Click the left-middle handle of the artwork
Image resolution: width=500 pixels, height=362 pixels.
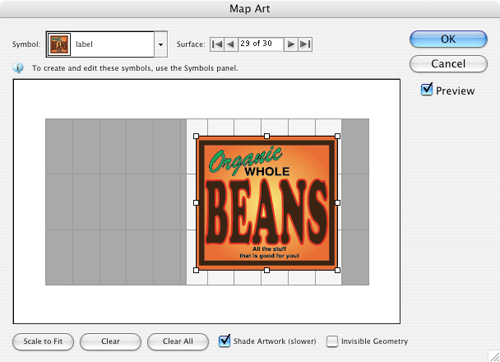(196, 203)
